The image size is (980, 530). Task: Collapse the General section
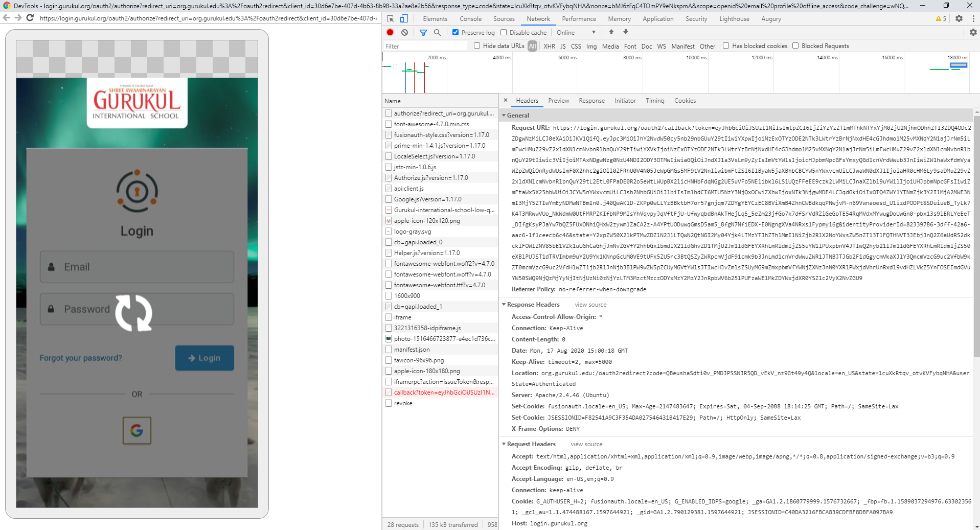pos(517,116)
